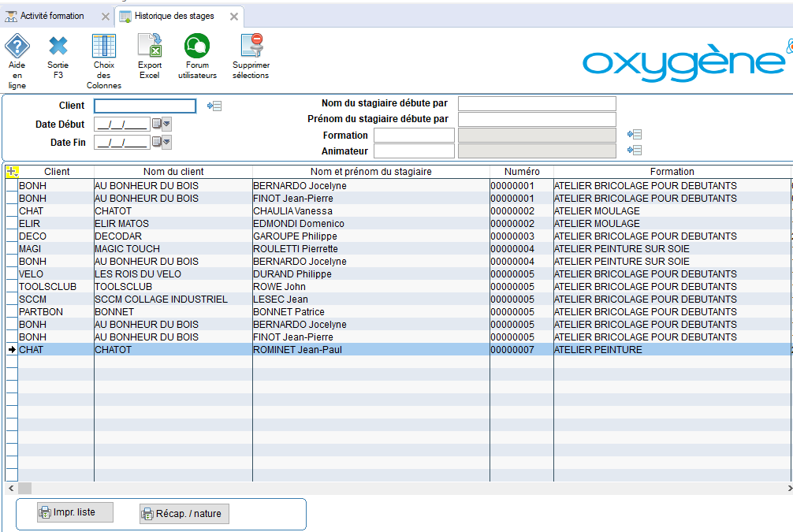Open the Date Fin calendar dropdown
The width and height of the screenshot is (793, 532).
click(162, 143)
